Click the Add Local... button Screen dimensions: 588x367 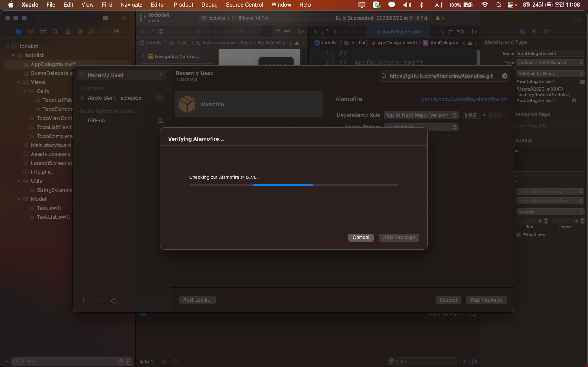tap(197, 300)
